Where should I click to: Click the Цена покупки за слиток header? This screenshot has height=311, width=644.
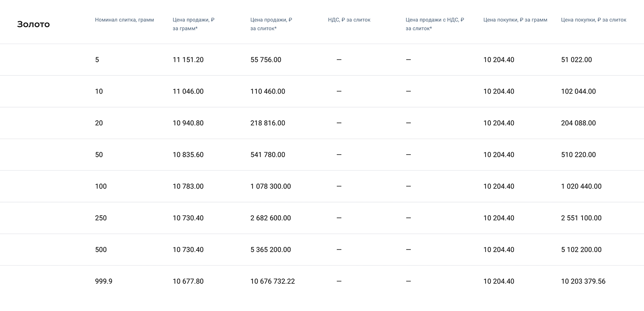click(x=594, y=20)
